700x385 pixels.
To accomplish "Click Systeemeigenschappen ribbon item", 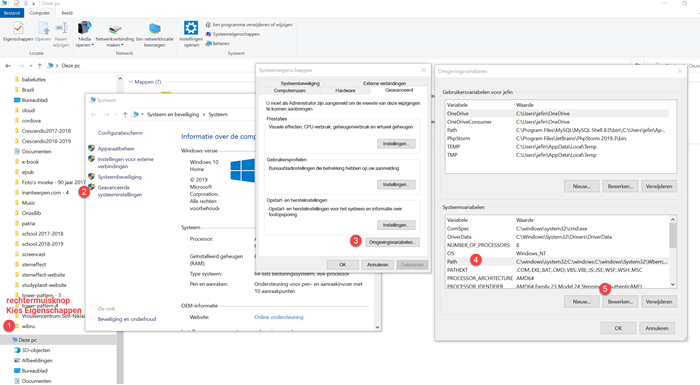I will click(233, 34).
